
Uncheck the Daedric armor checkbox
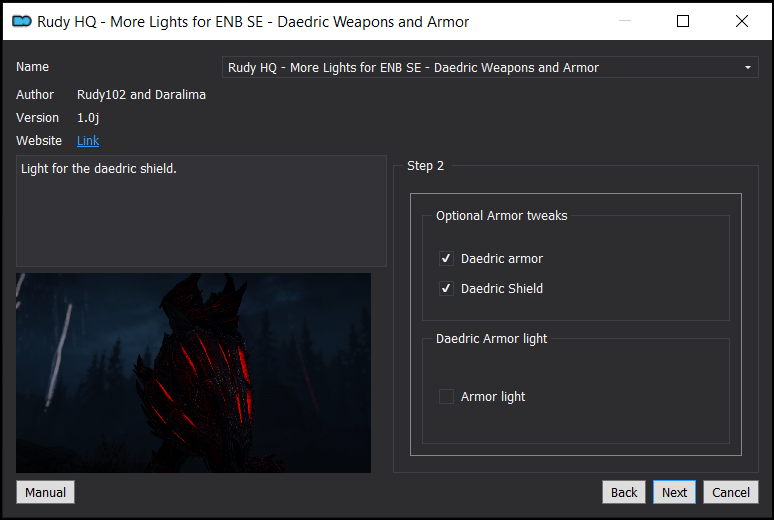coord(446,258)
